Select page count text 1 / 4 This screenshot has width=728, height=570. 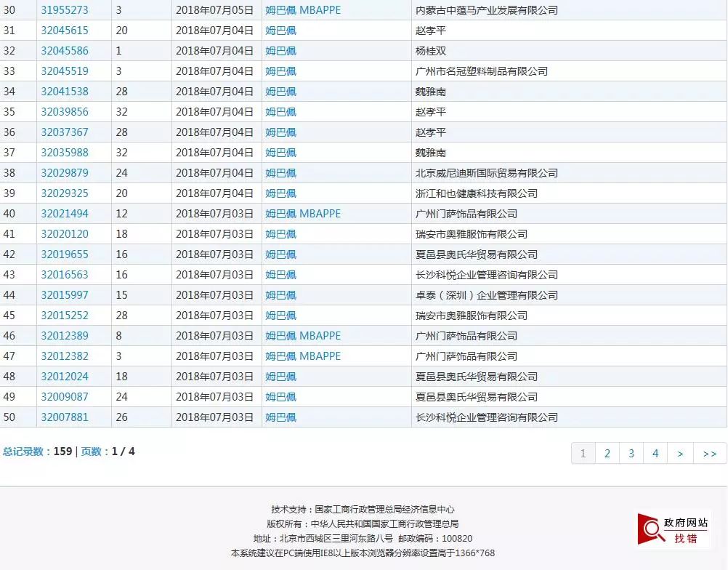pos(123,451)
